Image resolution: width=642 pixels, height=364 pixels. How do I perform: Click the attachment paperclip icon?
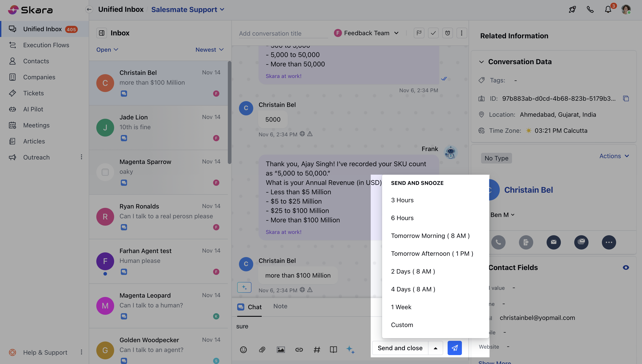point(262,349)
